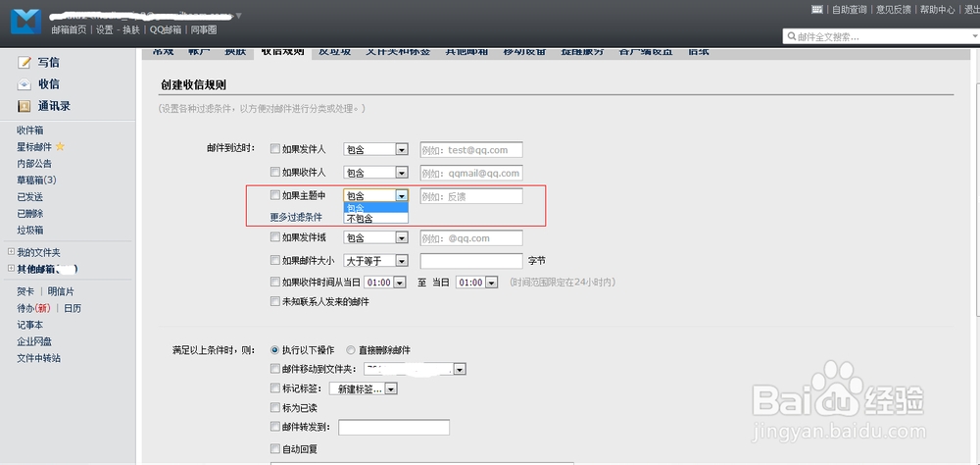This screenshot has width=980, height=465.
Task: Click the 通讯录 address book icon
Action: (x=24, y=106)
